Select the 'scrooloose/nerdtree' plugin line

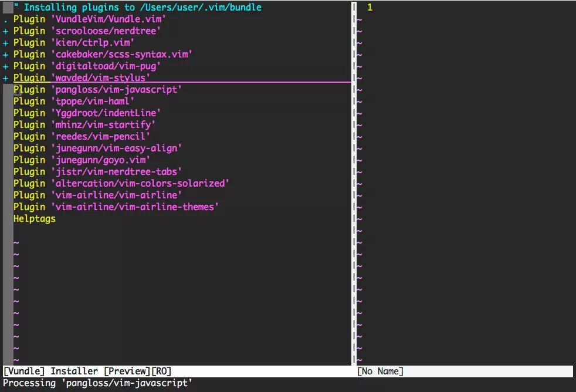point(87,31)
